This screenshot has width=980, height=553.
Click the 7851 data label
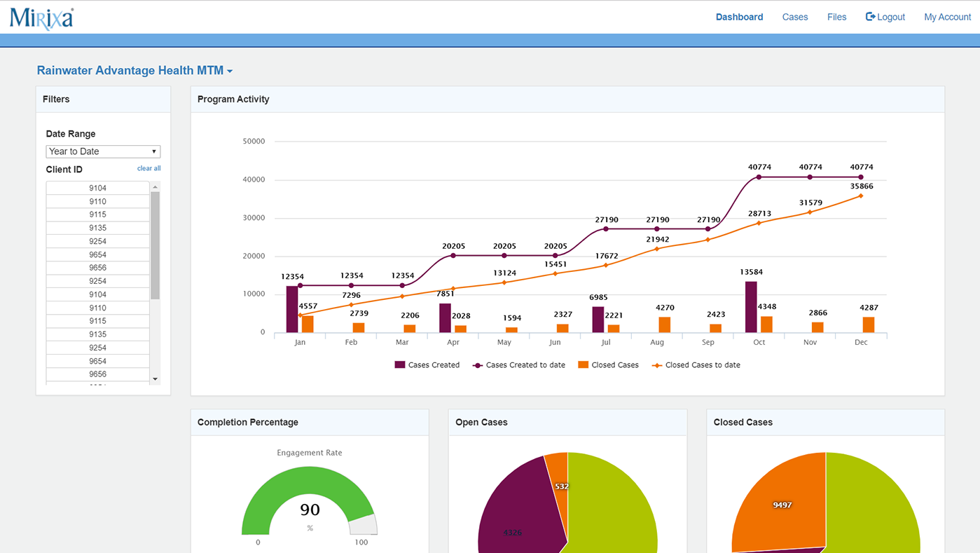[446, 294]
